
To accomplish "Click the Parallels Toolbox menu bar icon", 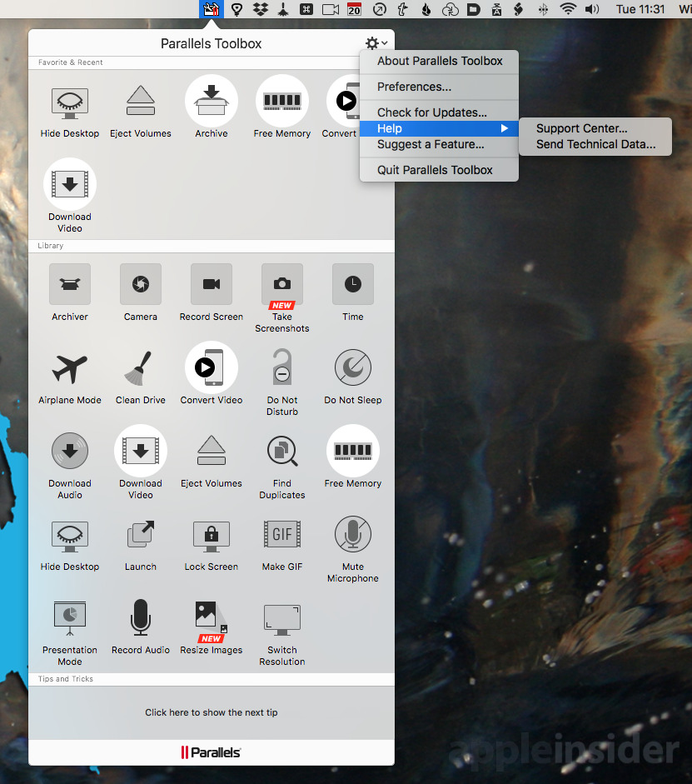I will [212, 9].
